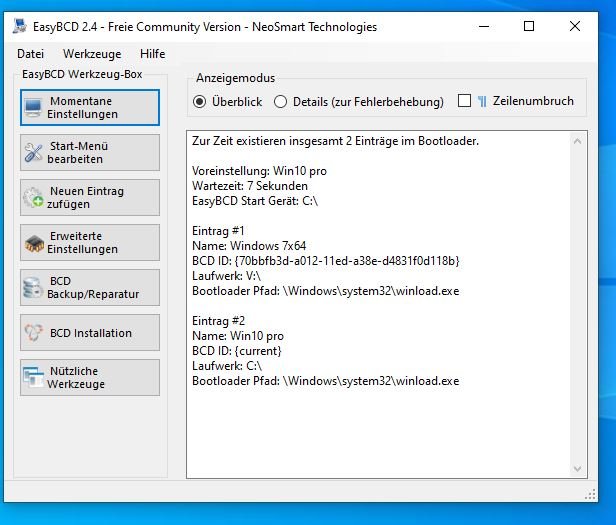
Task: Open Erweiterte Einstellungen
Action: pyautogui.click(x=90, y=242)
